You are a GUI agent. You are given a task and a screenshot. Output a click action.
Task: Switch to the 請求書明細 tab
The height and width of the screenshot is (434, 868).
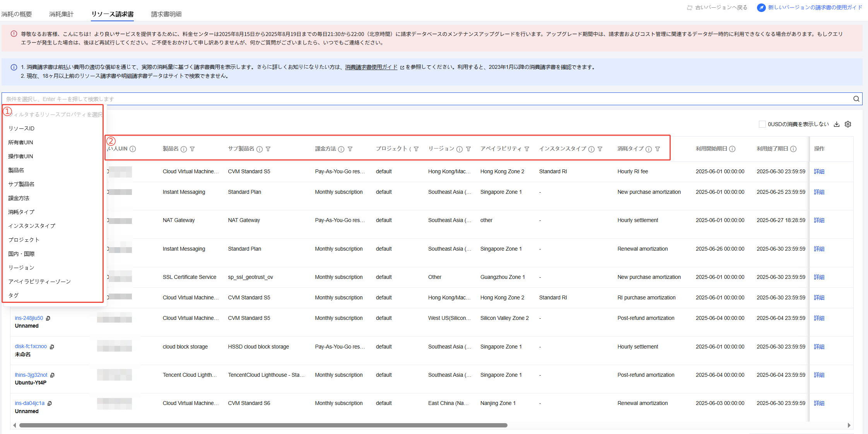click(x=166, y=14)
